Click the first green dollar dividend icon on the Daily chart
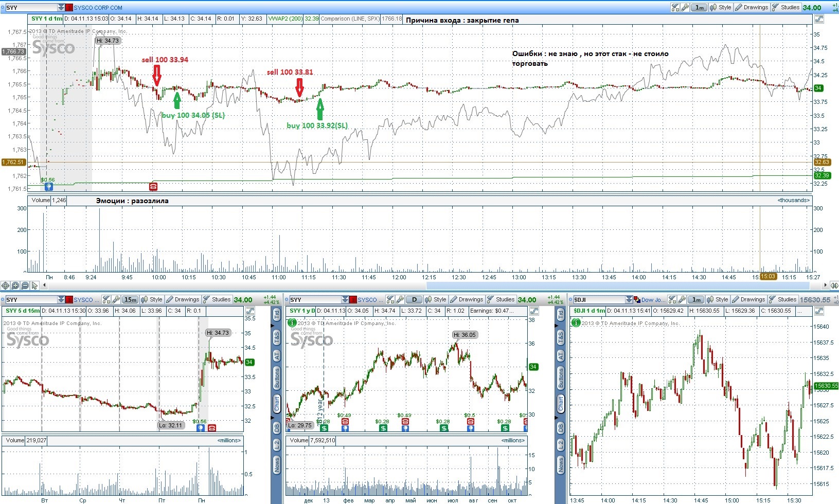The width and height of the screenshot is (839, 504). point(324,428)
